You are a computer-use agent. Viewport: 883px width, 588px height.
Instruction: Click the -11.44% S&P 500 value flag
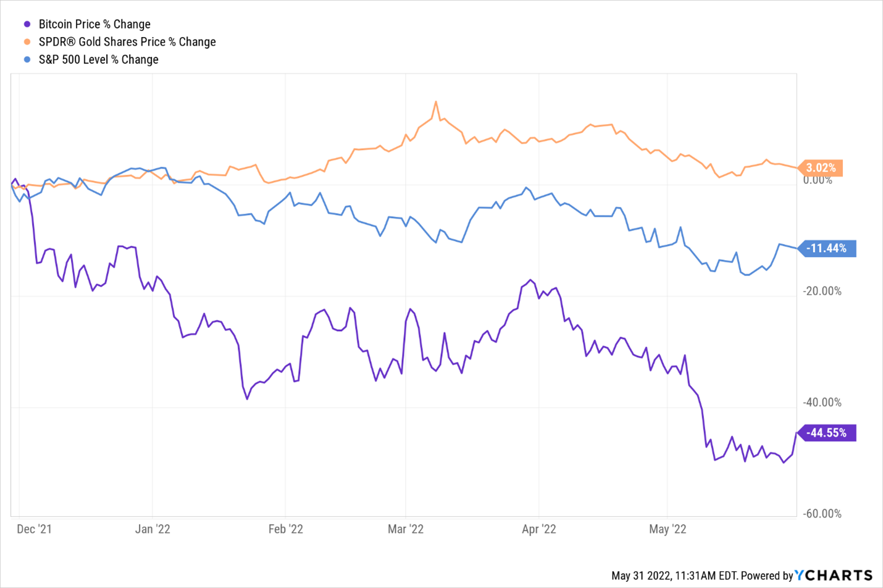[827, 248]
